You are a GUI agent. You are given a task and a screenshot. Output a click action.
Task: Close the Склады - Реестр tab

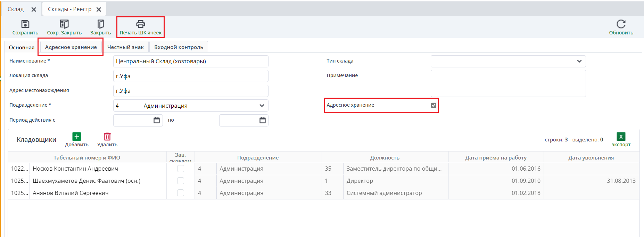coord(99,9)
